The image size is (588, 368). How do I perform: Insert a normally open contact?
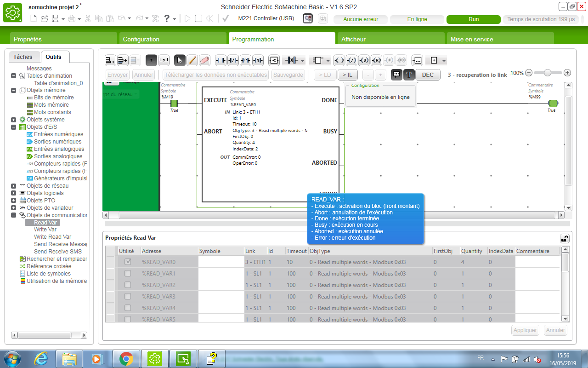[221, 60]
